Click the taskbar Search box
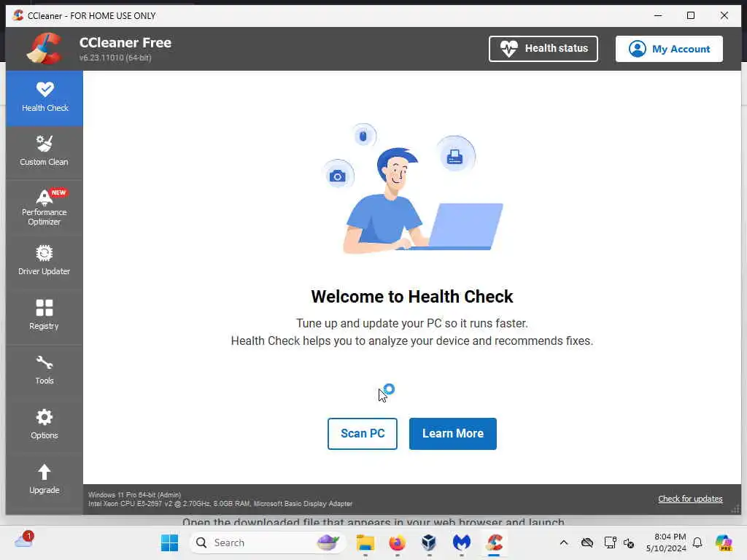The image size is (747, 560). (267, 542)
